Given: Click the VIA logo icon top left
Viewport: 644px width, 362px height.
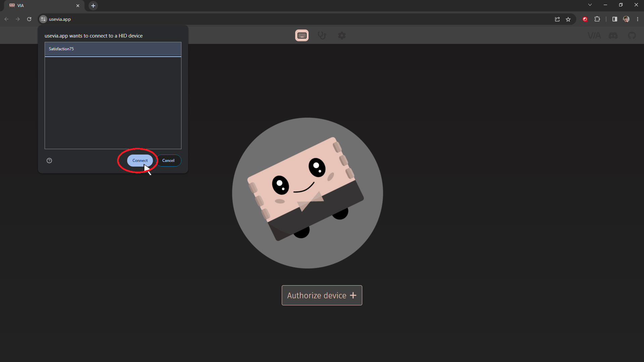Looking at the screenshot, I should point(12,5).
